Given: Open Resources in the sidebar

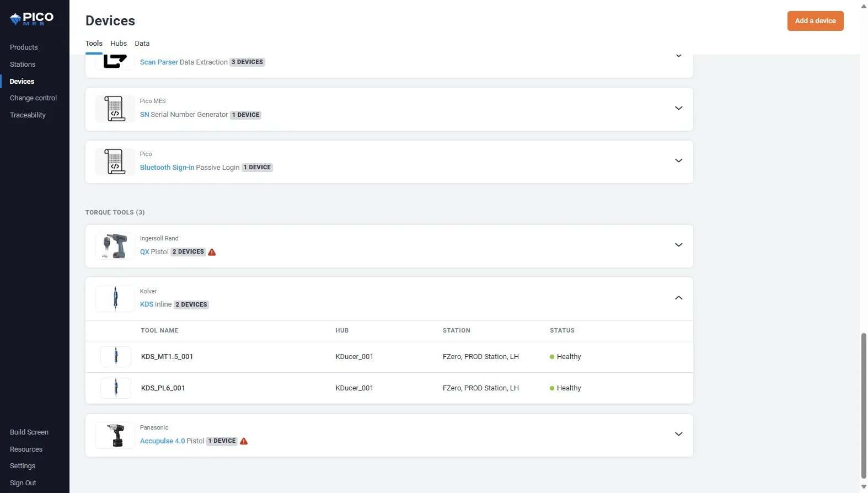Looking at the screenshot, I should tap(26, 449).
